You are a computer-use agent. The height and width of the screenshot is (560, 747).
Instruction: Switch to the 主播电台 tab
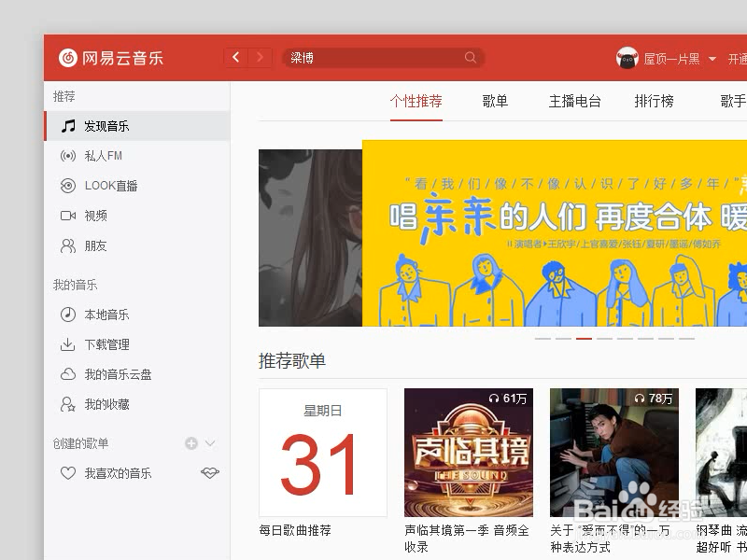(574, 101)
